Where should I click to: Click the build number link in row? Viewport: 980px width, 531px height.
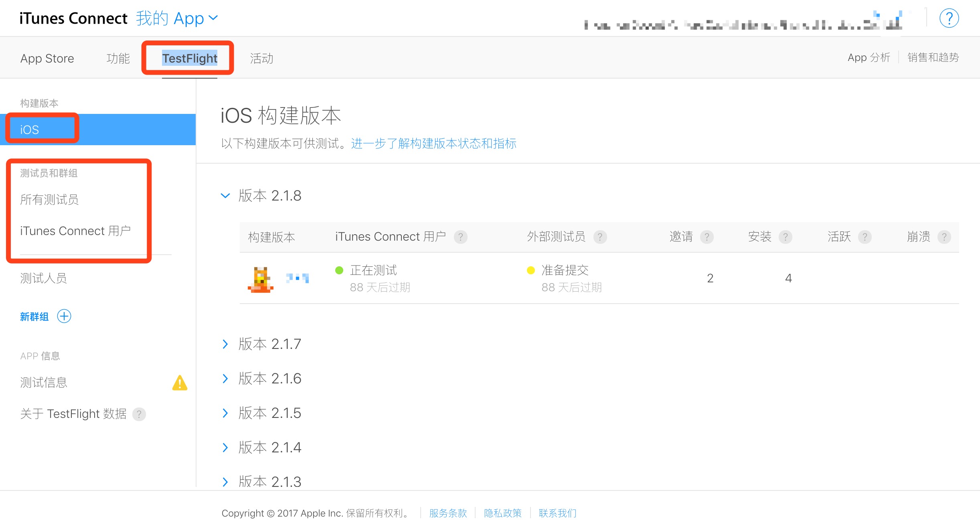click(297, 278)
